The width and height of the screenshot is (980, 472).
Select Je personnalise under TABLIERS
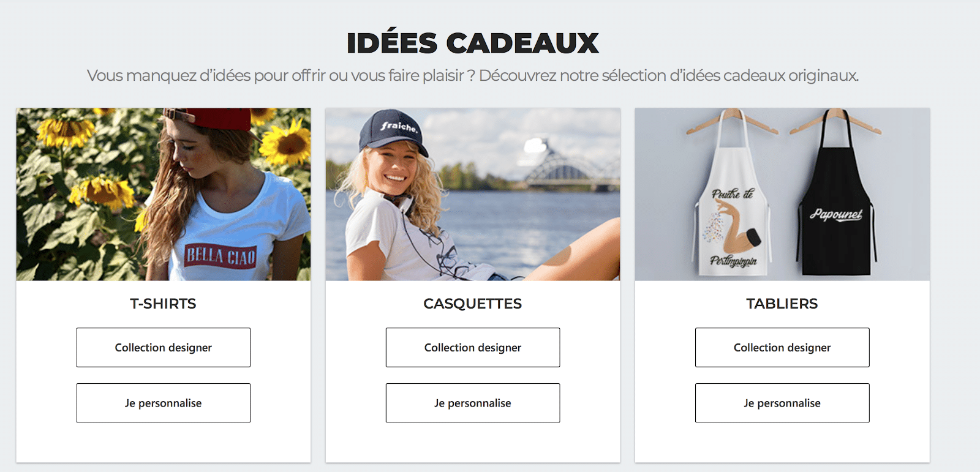(782, 403)
